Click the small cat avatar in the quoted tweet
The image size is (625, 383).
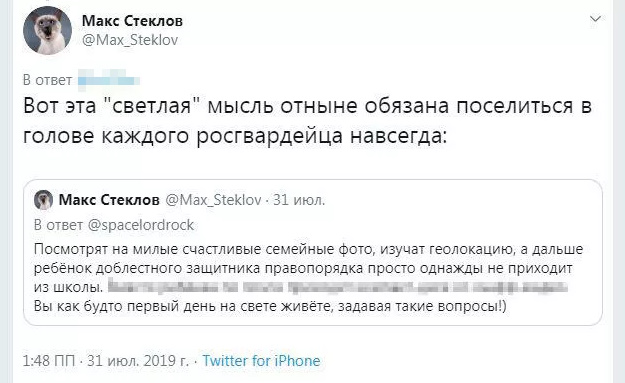tap(43, 200)
